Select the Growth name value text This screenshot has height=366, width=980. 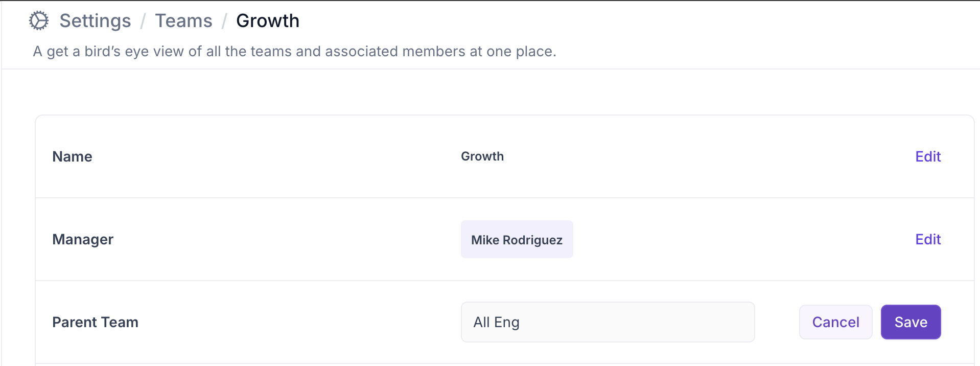(482, 156)
